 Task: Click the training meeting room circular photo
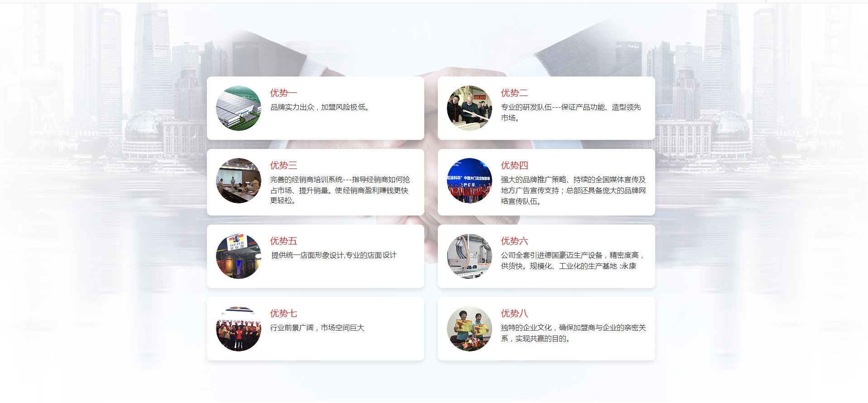239,181
